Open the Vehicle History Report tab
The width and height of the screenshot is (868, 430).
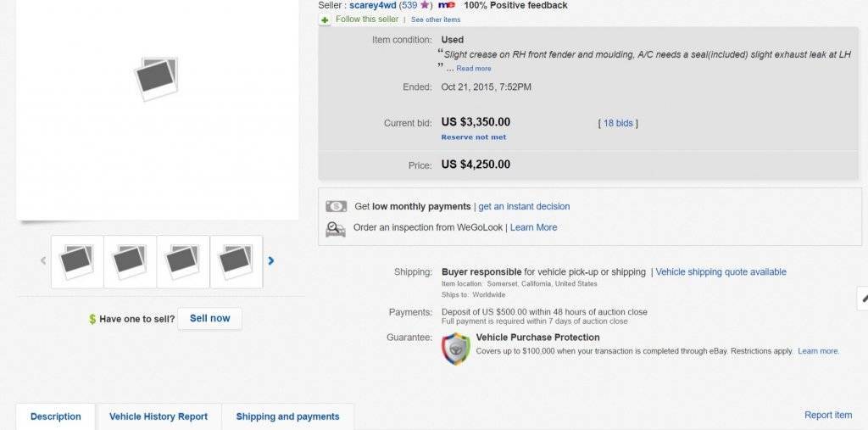click(x=159, y=416)
